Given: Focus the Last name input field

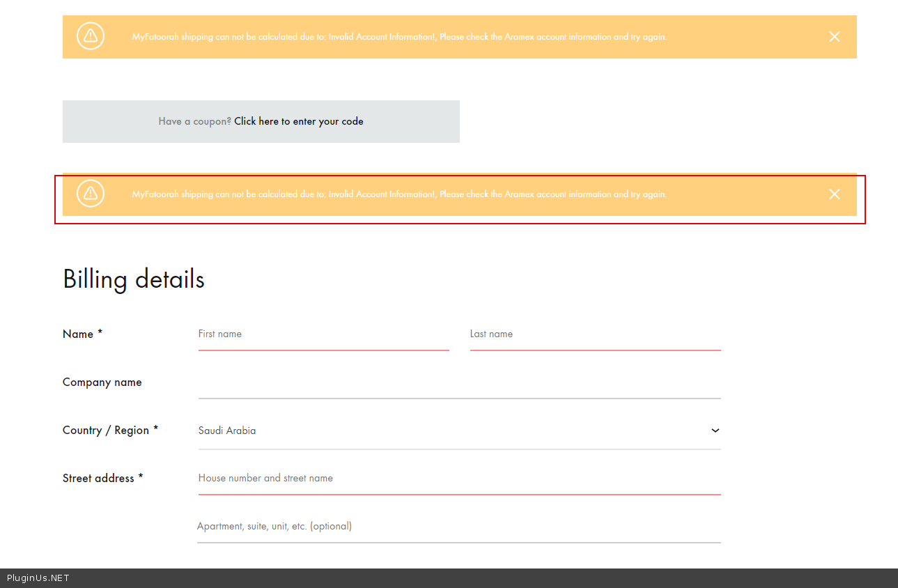Looking at the screenshot, I should [x=595, y=334].
